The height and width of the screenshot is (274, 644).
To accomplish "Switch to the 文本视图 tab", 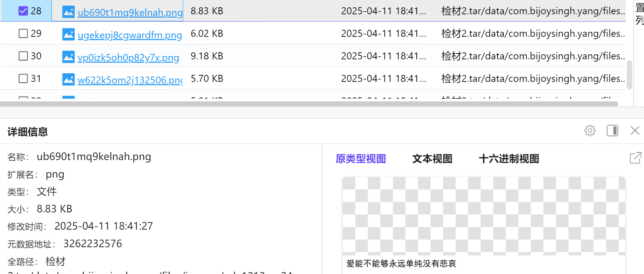I will pos(432,159).
